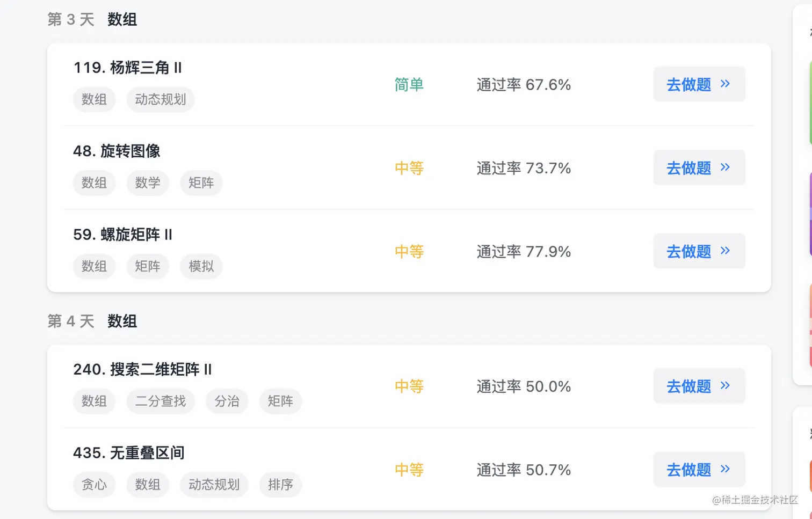
Task: Click 去做题 button for 旋转图像
Action: [699, 168]
